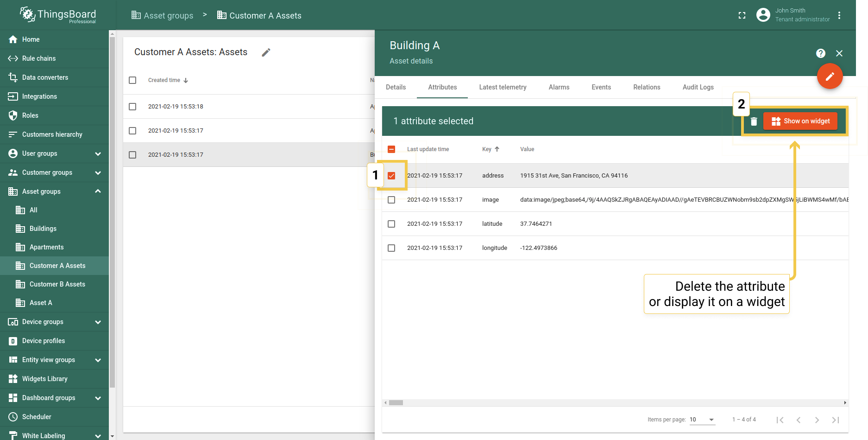The height and width of the screenshot is (440, 868).
Task: Go to the previous attributes page
Action: coord(799,420)
